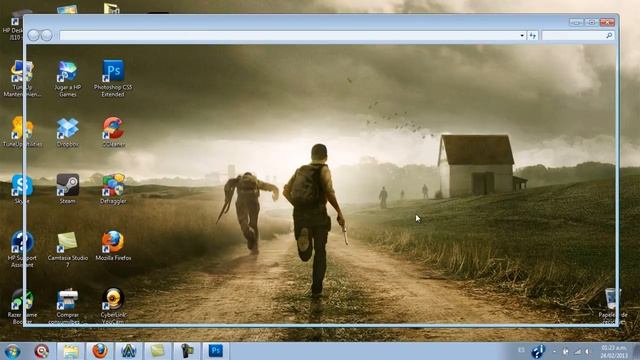Go forward in the explorer window

(47, 36)
